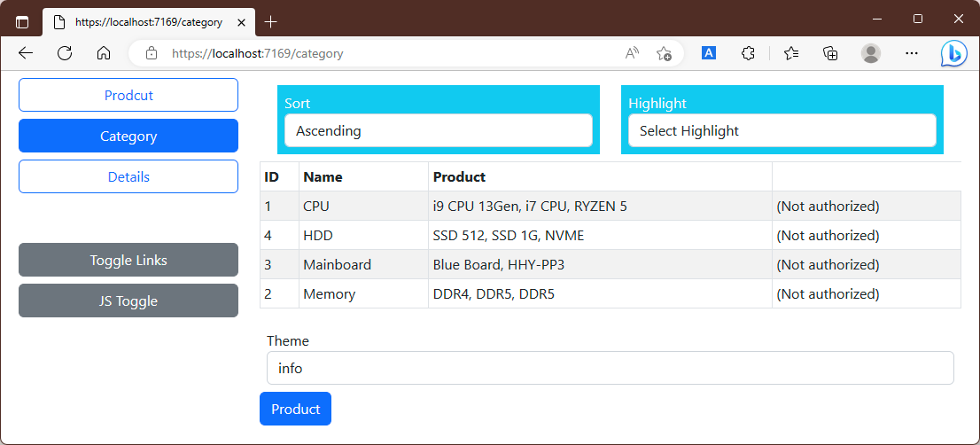Open a new browser tab
Screen dimensions: 980x445
(x=270, y=22)
